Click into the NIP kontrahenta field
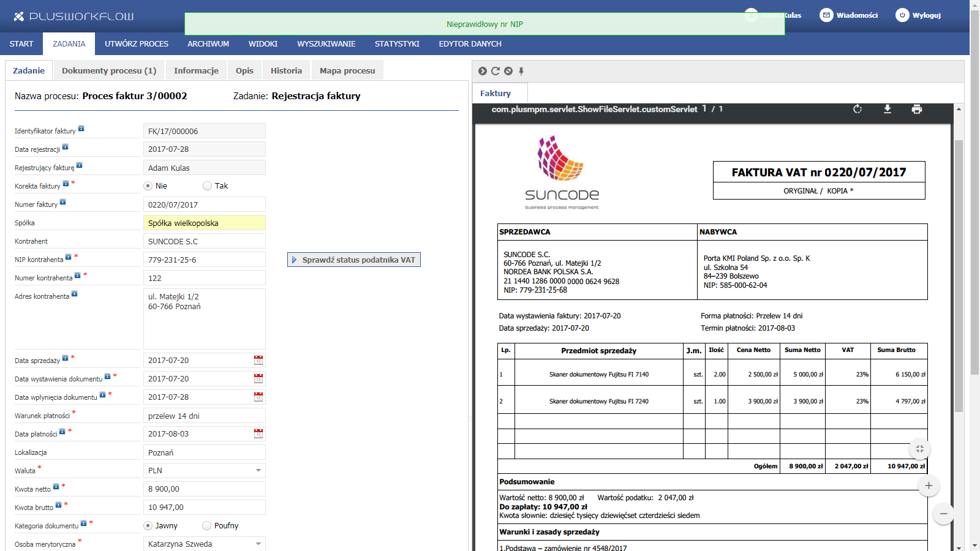The width and height of the screenshot is (980, 551). click(204, 260)
